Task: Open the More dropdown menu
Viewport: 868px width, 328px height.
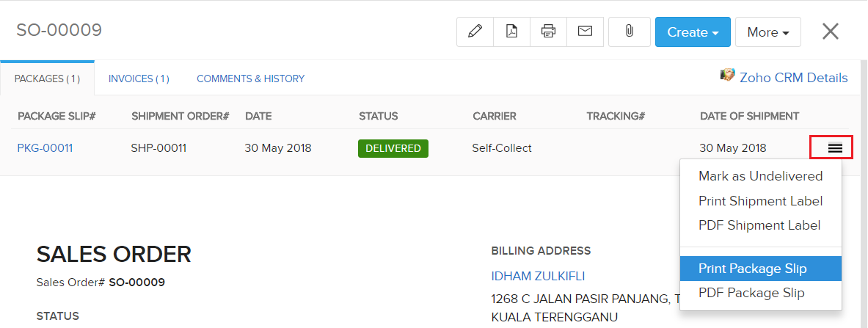Action: pos(767,32)
